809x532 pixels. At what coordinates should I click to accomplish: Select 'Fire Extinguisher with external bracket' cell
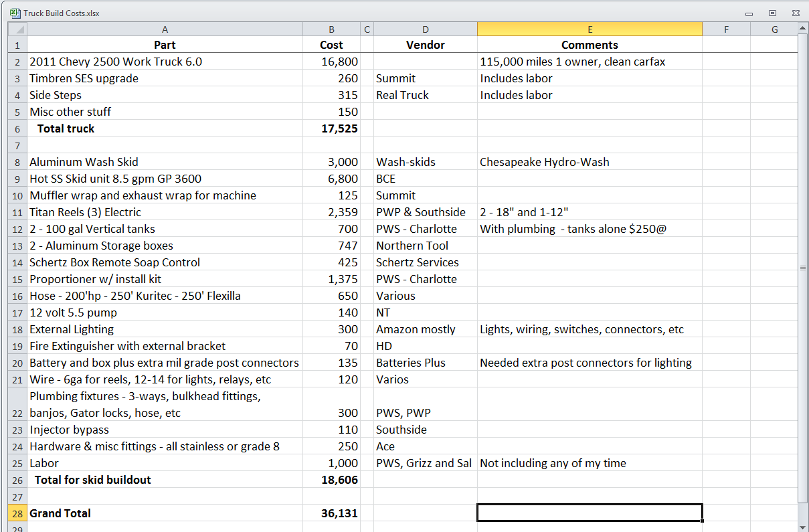pyautogui.click(x=165, y=346)
